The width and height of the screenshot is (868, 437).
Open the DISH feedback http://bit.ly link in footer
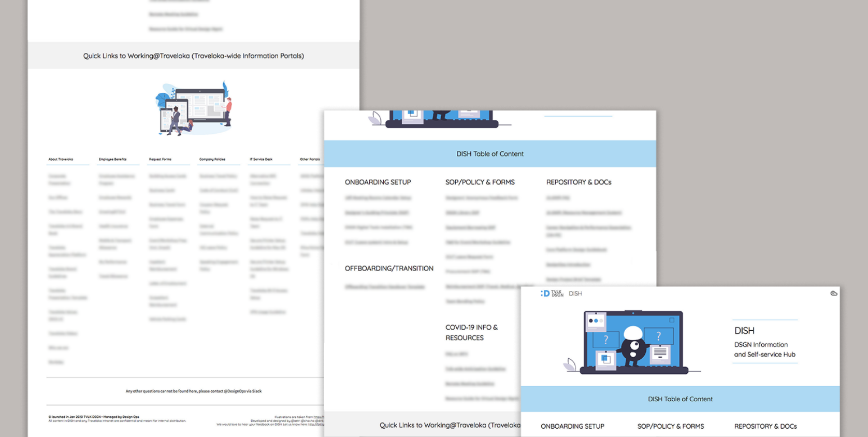316,425
